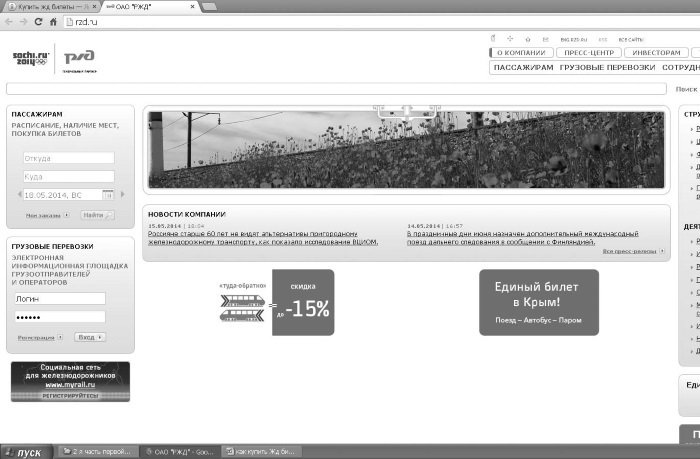Open the ПАССАЖИРАМ menu section
Image resolution: width=700 pixels, height=459 pixels.
click(523, 67)
